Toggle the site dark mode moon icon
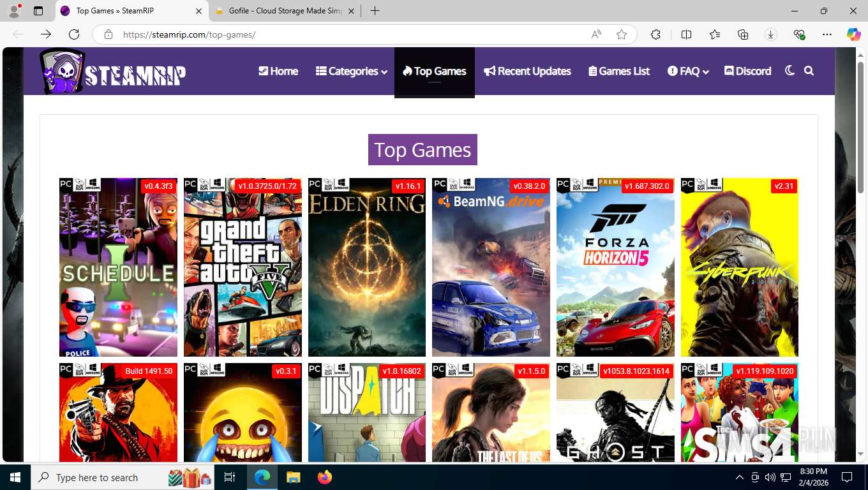This screenshot has width=868, height=490. [x=789, y=71]
